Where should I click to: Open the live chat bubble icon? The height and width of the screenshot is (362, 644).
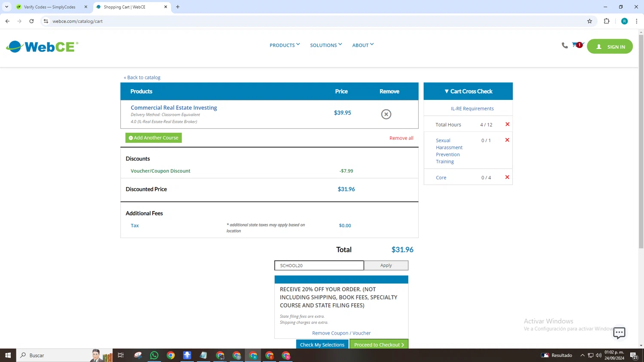pyautogui.click(x=619, y=333)
